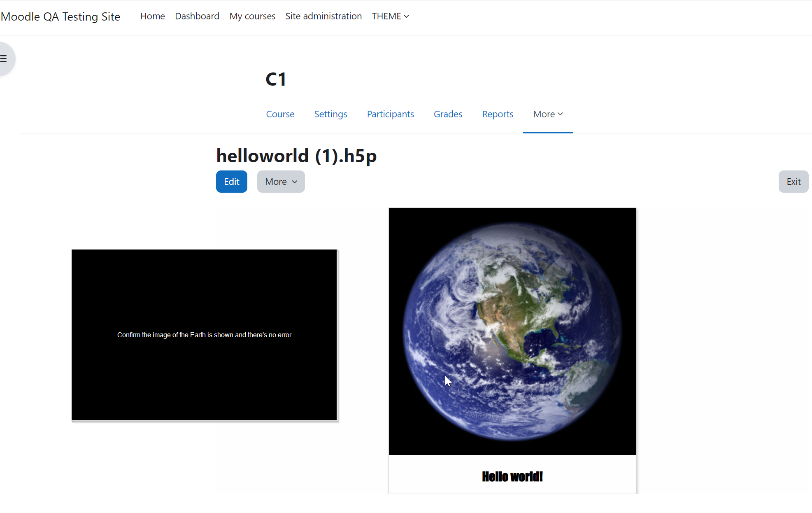
Task: Click the 'Confirm the image of the Earth' text
Action: (x=205, y=335)
